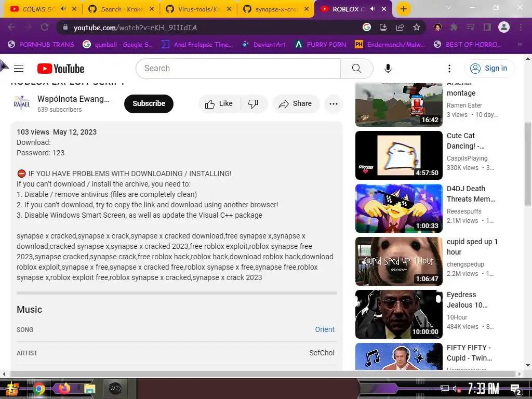This screenshot has width=532, height=399.
Task: Open the DeviantArt bookmark
Action: coord(264,45)
